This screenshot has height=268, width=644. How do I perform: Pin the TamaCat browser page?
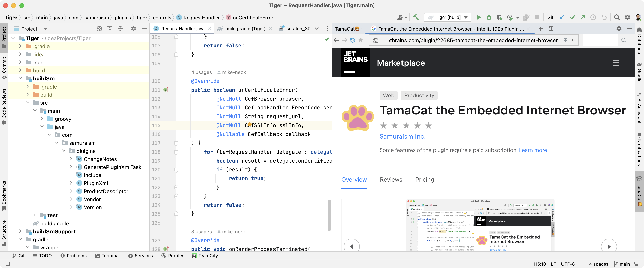click(565, 40)
